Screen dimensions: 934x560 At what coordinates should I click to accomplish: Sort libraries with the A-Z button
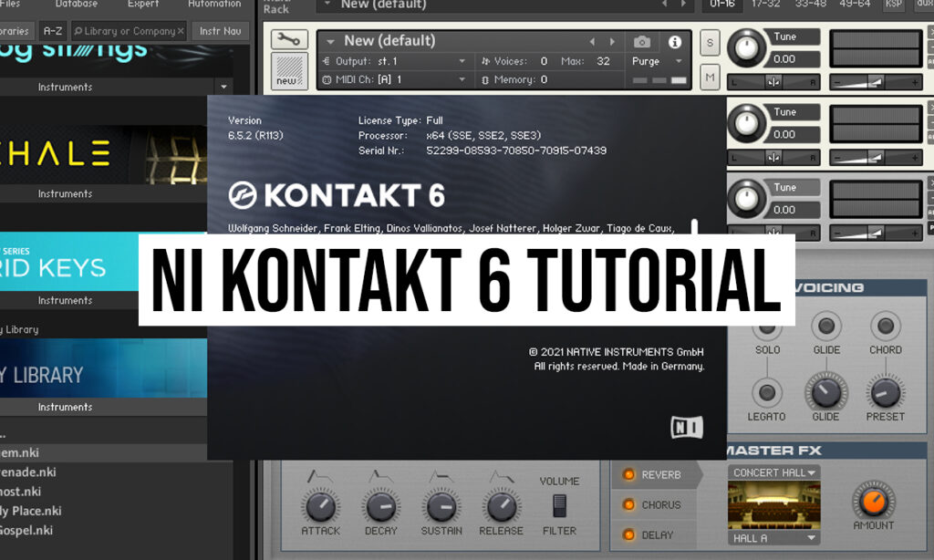(52, 31)
